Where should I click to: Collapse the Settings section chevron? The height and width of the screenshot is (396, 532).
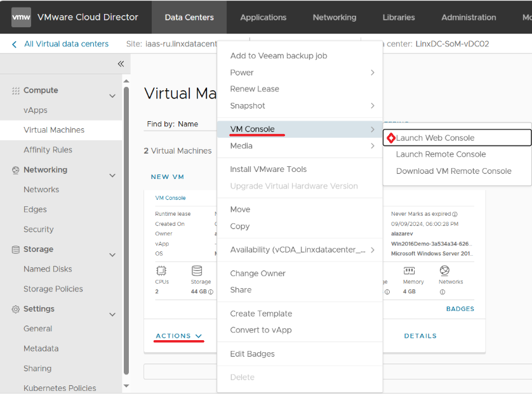click(x=112, y=315)
